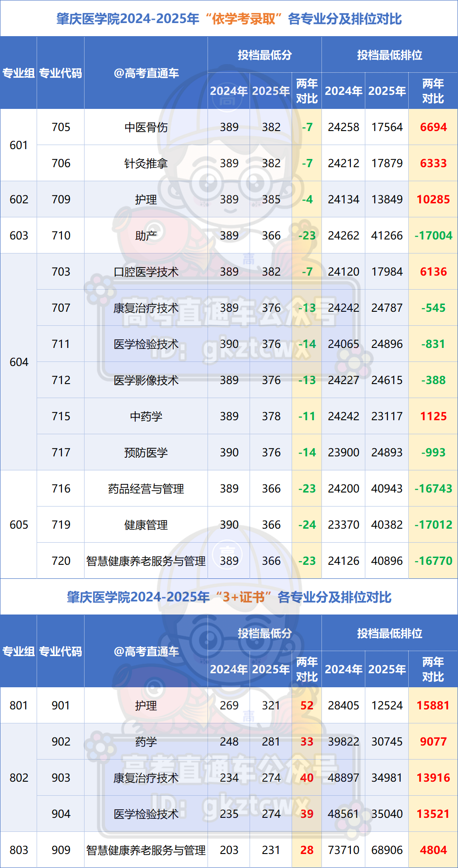
Task: Click 2024 rank value 23900
Action: pyautogui.click(x=344, y=452)
